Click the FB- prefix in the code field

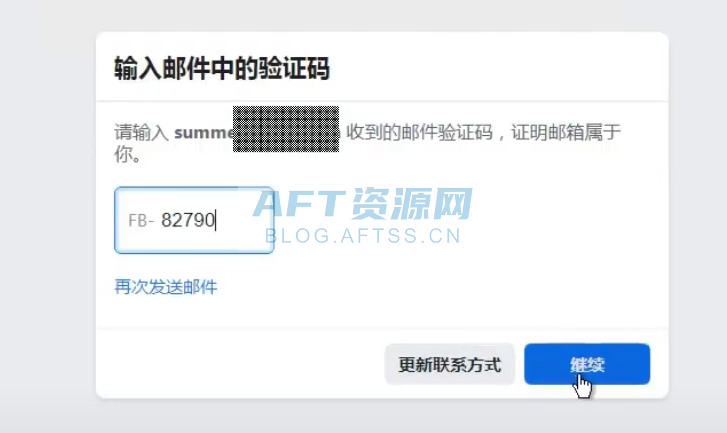tap(141, 220)
